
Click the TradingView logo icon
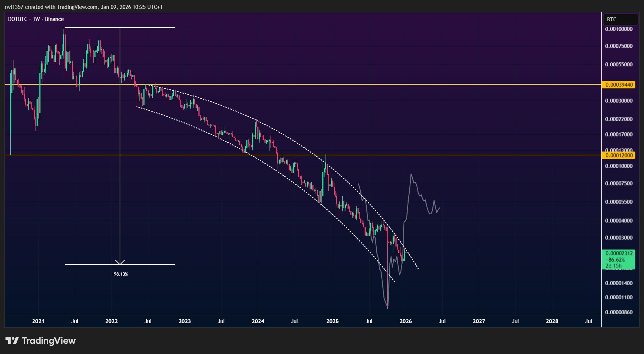click(12, 341)
